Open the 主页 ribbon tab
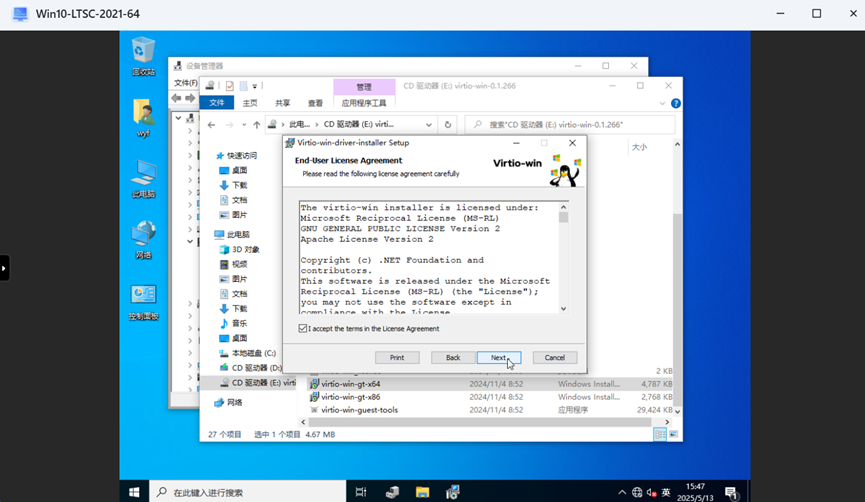The image size is (865, 502). pyautogui.click(x=250, y=103)
